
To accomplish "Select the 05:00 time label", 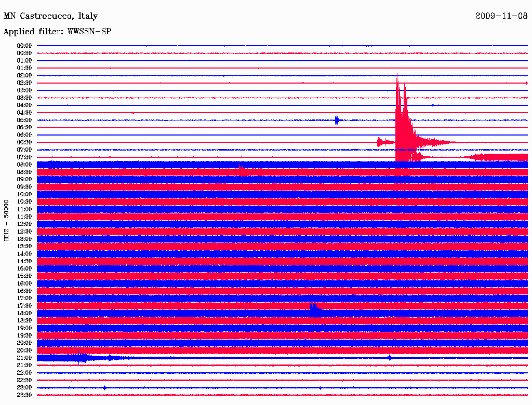I will tap(24, 120).
